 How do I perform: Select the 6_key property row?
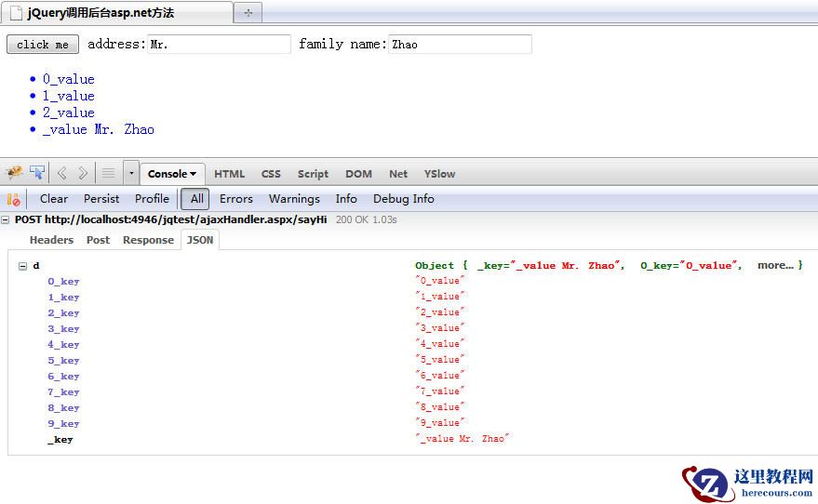[x=63, y=377]
